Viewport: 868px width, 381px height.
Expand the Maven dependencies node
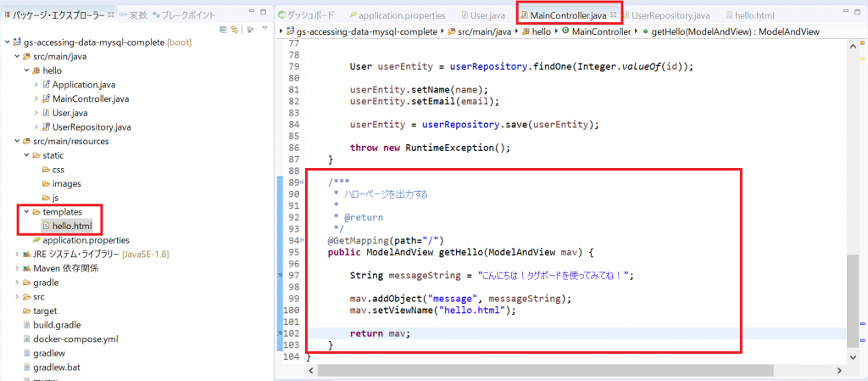16,268
